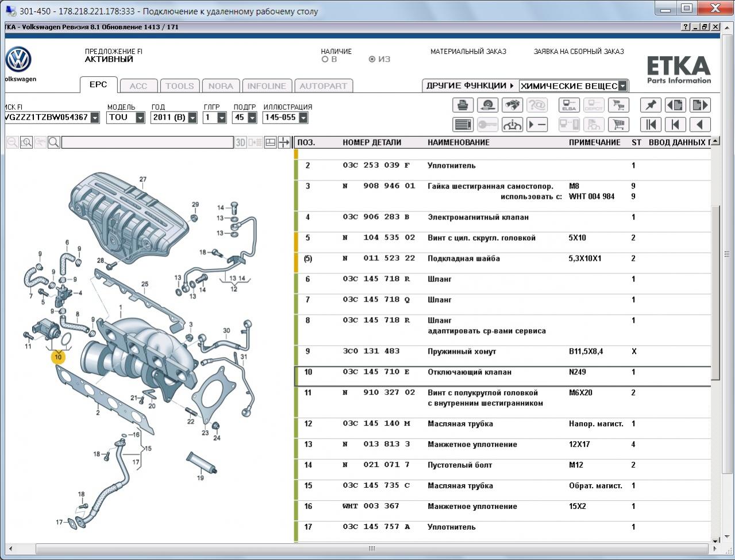Click the wheel and brake icon

(487, 105)
